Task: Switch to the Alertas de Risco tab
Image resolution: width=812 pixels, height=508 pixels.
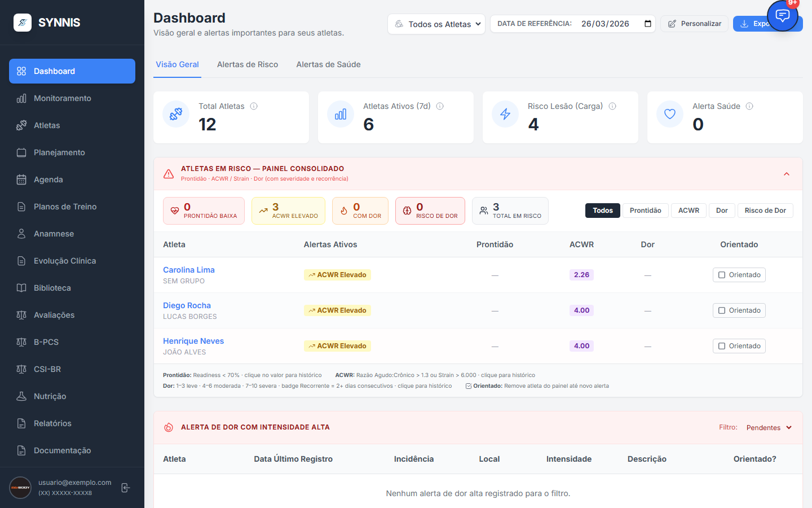Action: pos(248,64)
